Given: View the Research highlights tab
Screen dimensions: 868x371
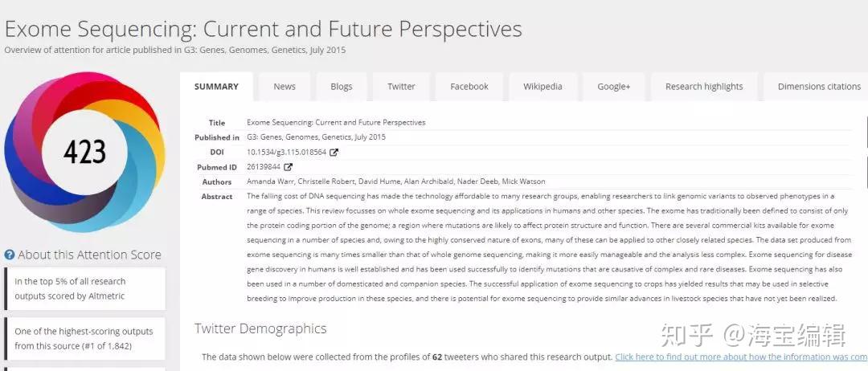Looking at the screenshot, I should click(704, 87).
